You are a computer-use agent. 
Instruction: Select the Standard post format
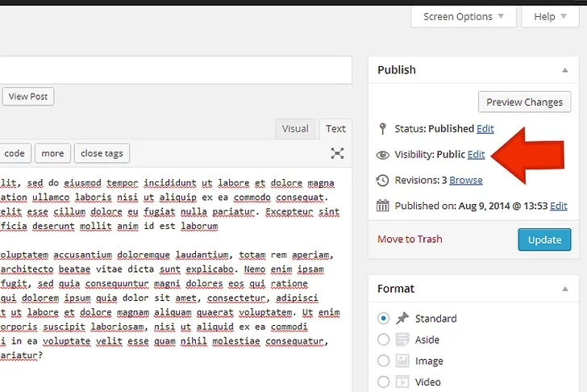383,319
